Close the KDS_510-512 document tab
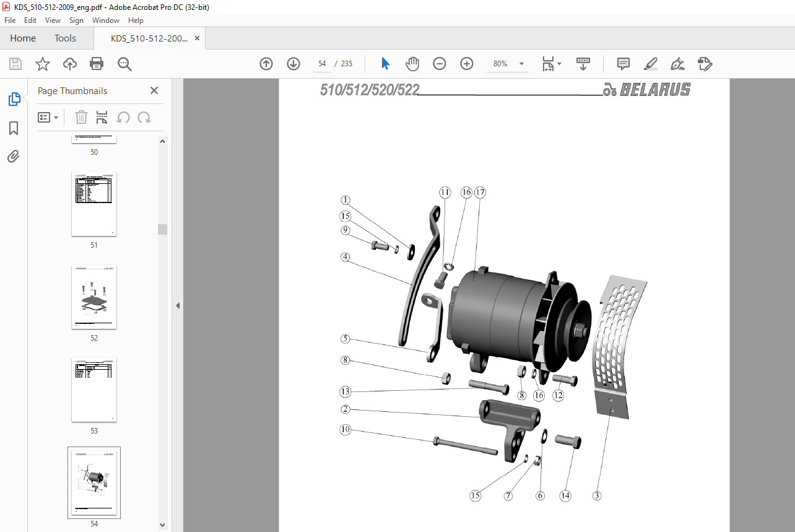Image resolution: width=795 pixels, height=532 pixels. point(198,38)
